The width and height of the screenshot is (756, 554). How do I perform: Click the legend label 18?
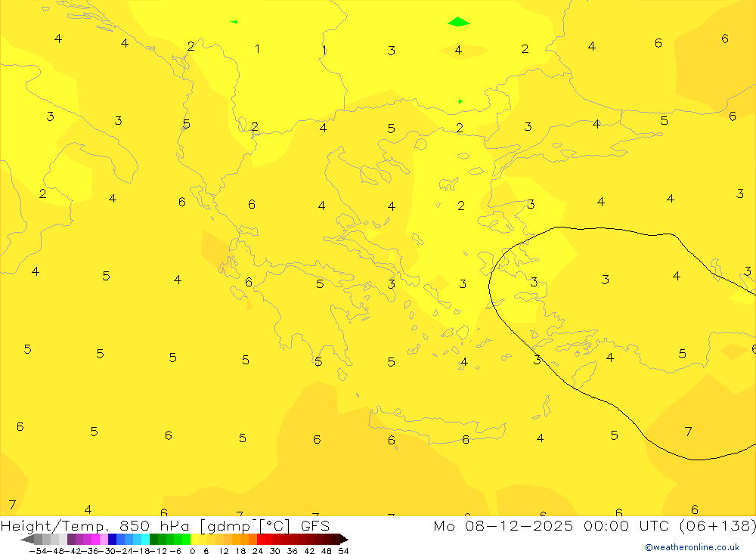240,551
